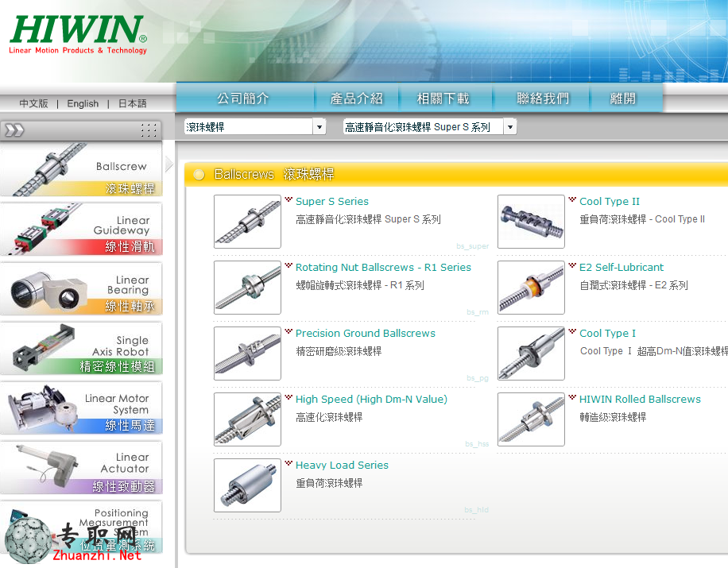728x568 pixels.
Task: Click the 離開 menu item
Action: point(623,98)
